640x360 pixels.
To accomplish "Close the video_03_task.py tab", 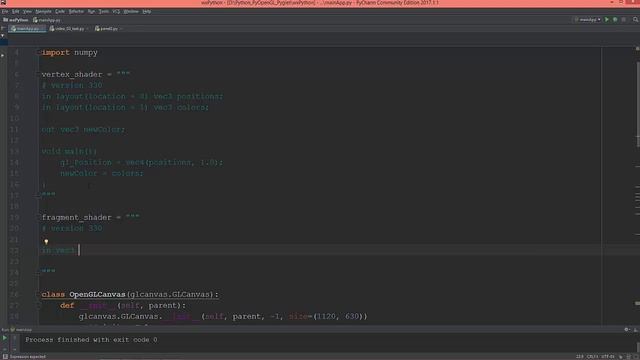I will (87, 29).
